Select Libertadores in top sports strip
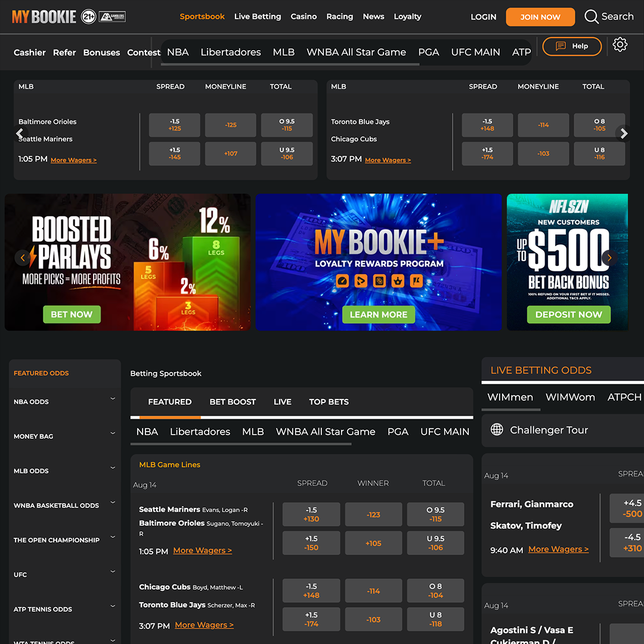Image resolution: width=644 pixels, height=644 pixels. (x=230, y=52)
